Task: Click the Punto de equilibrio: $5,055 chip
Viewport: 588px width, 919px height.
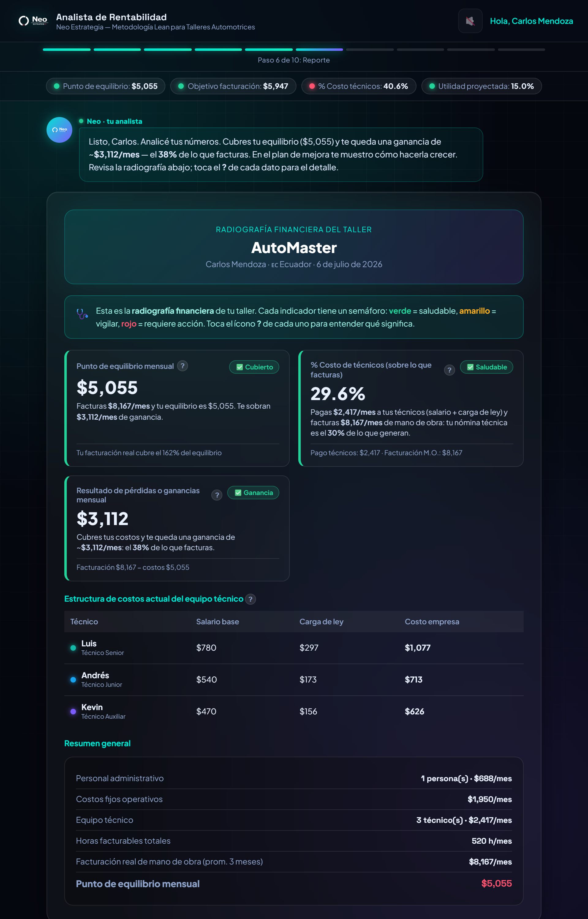Action: point(105,86)
